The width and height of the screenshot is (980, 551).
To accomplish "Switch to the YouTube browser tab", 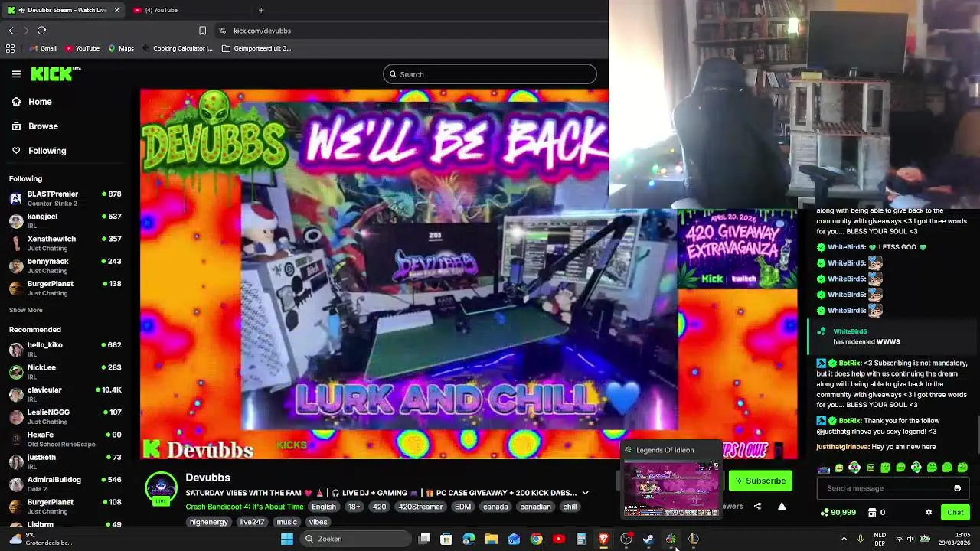I will [188, 10].
